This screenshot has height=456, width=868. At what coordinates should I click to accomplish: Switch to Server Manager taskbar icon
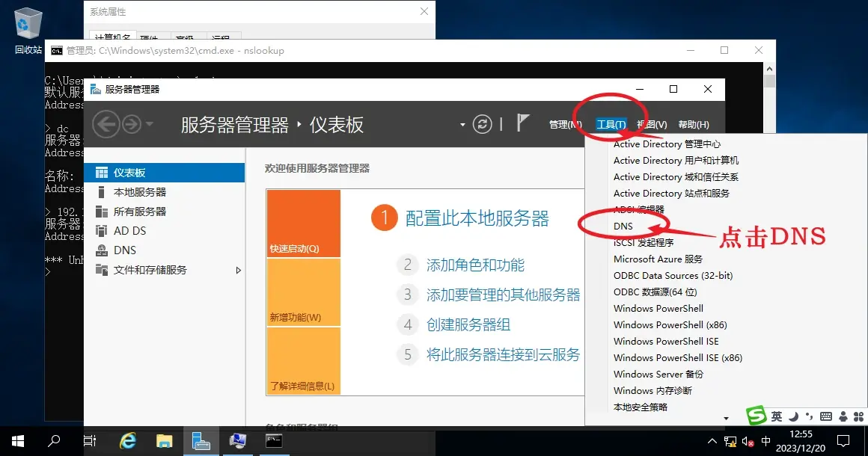(x=201, y=441)
